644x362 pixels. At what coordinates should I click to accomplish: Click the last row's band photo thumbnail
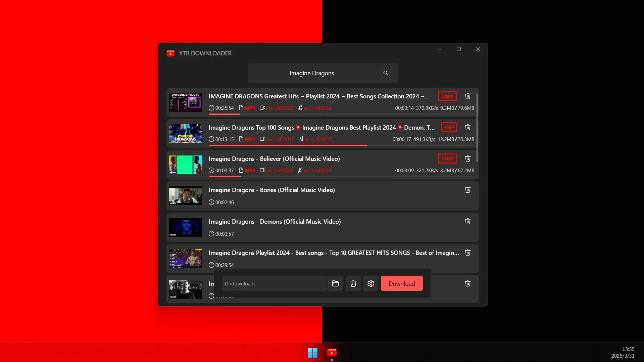point(185,289)
